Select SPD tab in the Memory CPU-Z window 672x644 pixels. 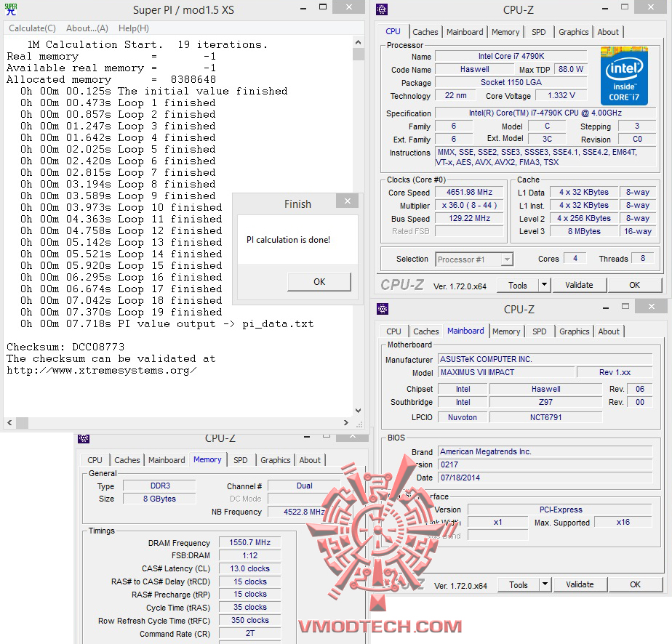[241, 460]
